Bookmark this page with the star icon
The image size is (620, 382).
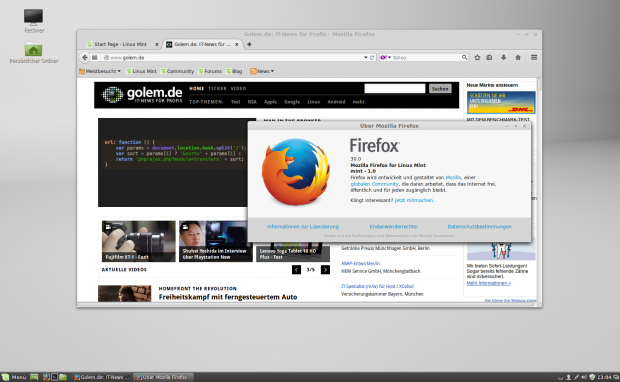click(477, 57)
